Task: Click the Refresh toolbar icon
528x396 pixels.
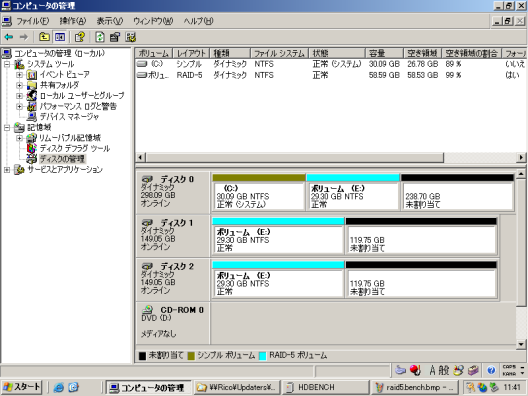Action: tap(100, 37)
